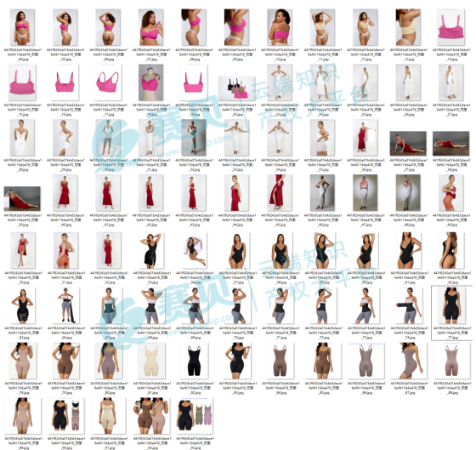Select the highlighted black shapewear thumbnail _77.jpg
476x450 pixels.
451,305
